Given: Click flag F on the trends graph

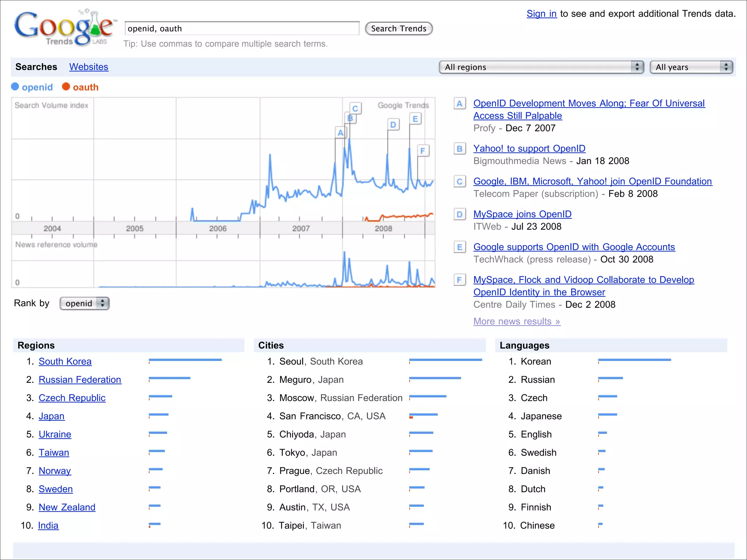Looking at the screenshot, I should [x=423, y=151].
